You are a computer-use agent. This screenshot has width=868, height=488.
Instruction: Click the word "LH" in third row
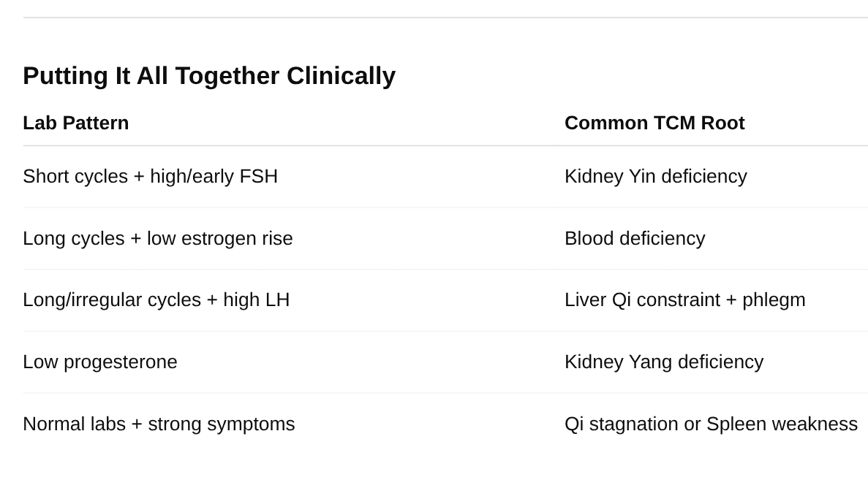point(277,300)
